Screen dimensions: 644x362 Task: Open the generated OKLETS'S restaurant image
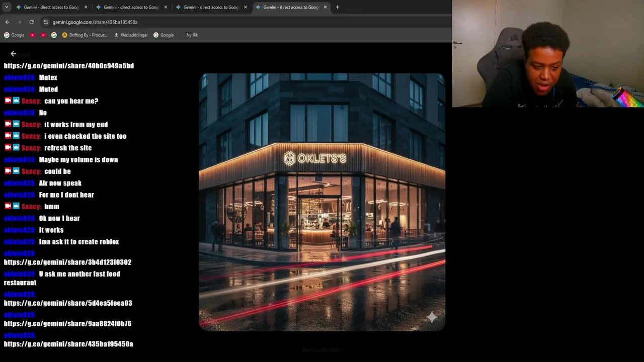tap(322, 202)
